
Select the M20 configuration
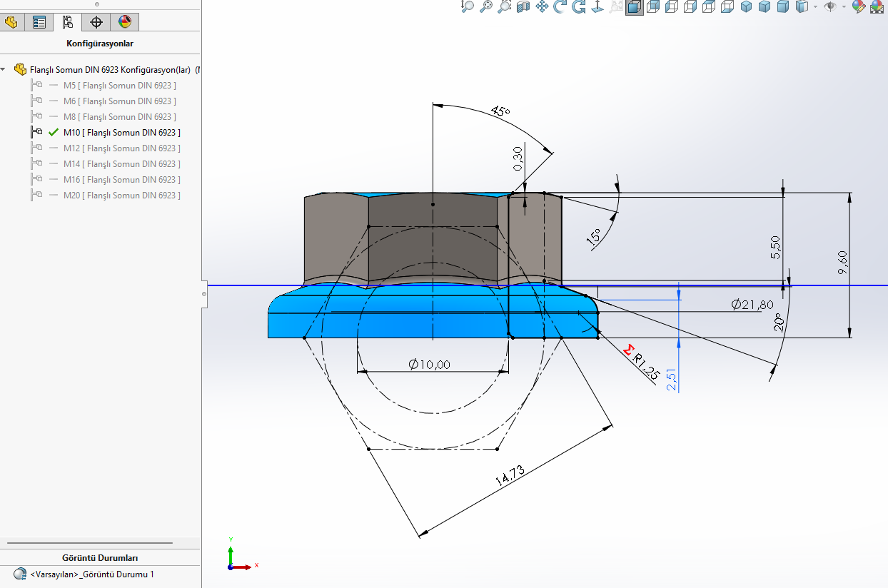click(x=121, y=196)
